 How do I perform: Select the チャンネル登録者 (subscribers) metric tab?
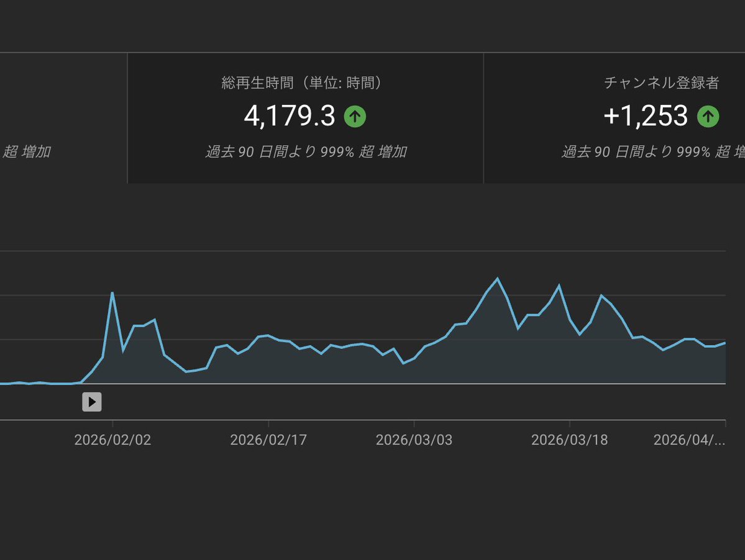point(615,118)
